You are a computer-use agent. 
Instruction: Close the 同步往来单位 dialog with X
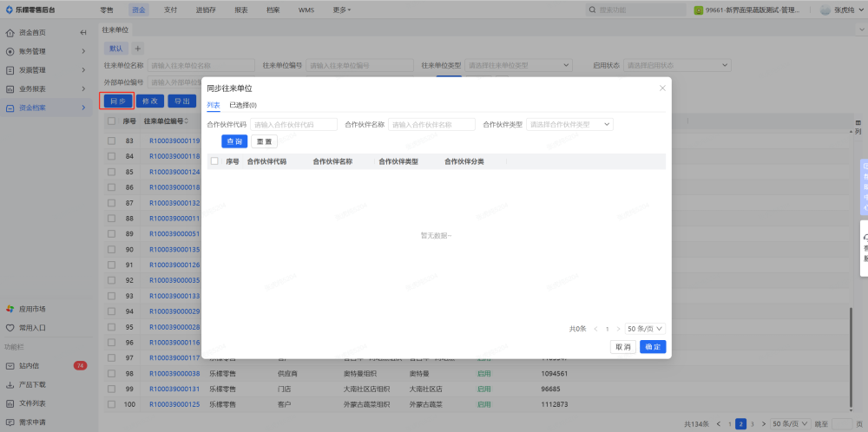pyautogui.click(x=662, y=88)
